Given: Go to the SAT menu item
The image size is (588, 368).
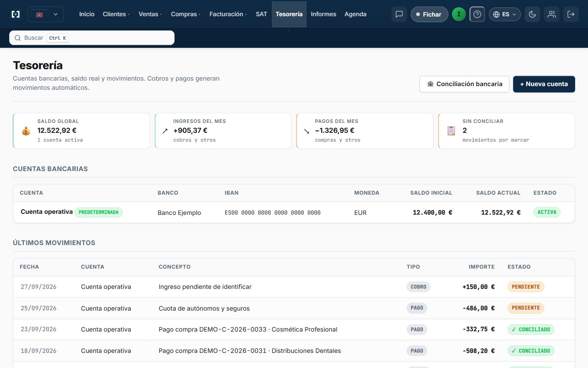Looking at the screenshot, I should [x=261, y=14].
